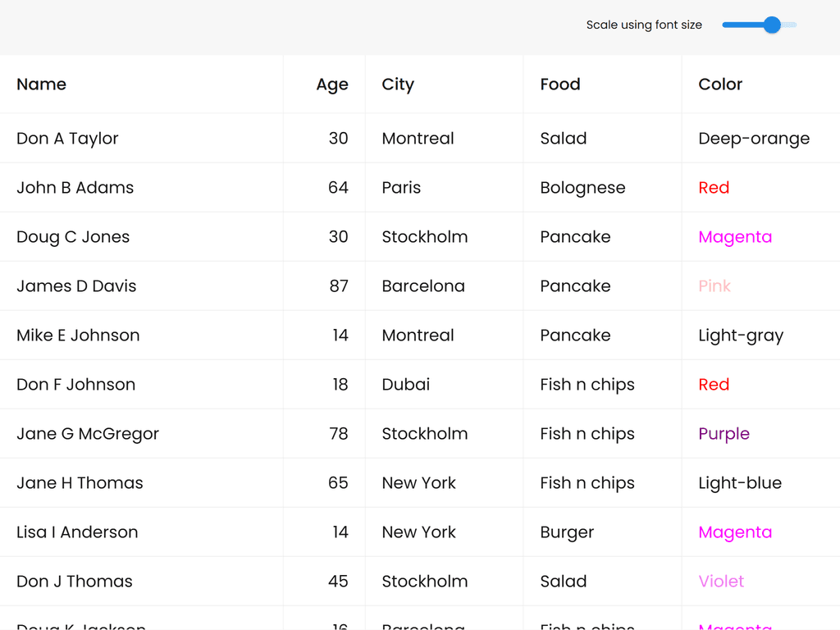
Task: Click the Deep-orange color cell
Action: [x=754, y=139]
